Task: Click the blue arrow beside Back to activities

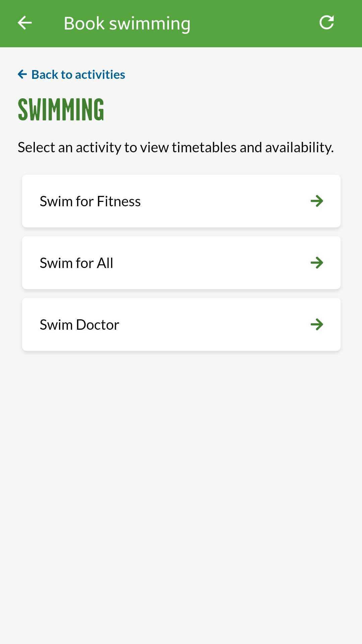Action: 22,74
